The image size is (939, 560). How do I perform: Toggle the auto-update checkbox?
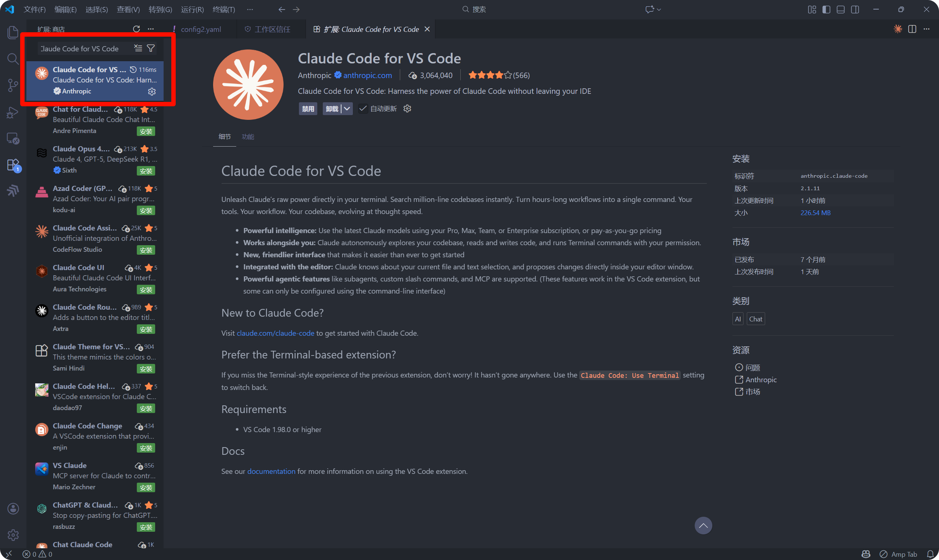(x=363, y=109)
